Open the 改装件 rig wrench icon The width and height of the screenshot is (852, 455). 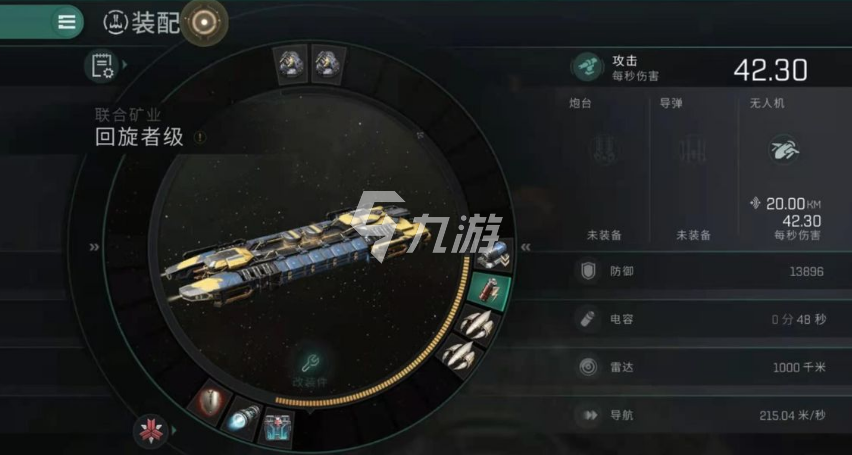coord(310,369)
